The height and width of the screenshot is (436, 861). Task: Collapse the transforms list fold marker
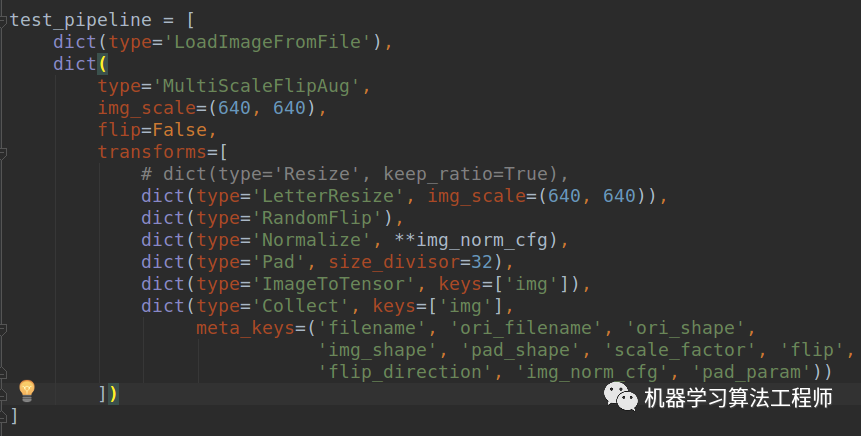(3, 152)
